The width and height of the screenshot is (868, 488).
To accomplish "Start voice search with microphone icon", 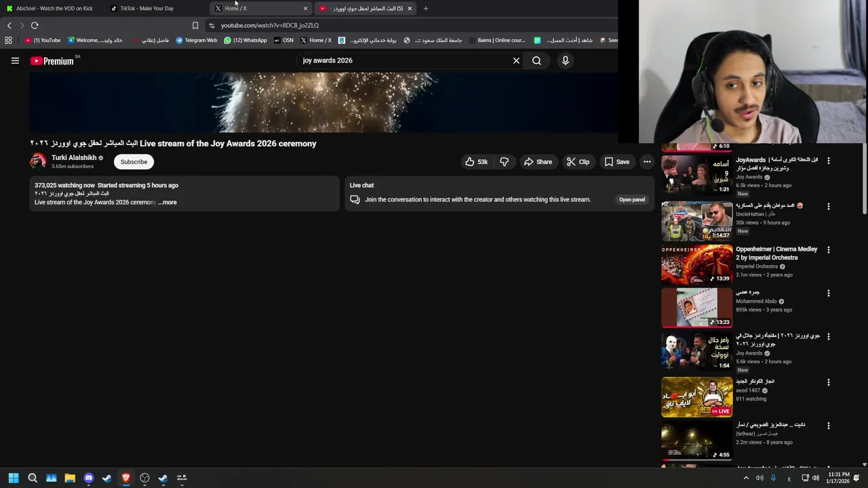I will pyautogui.click(x=566, y=60).
